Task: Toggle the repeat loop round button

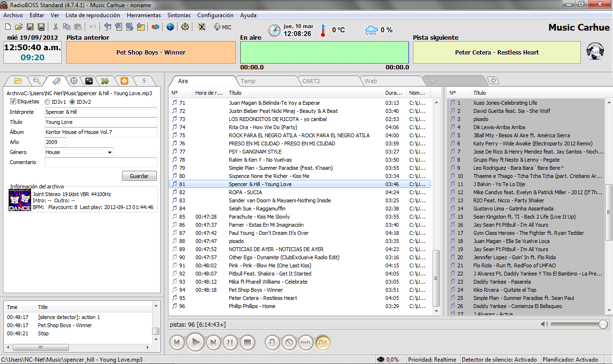Action: (272, 342)
